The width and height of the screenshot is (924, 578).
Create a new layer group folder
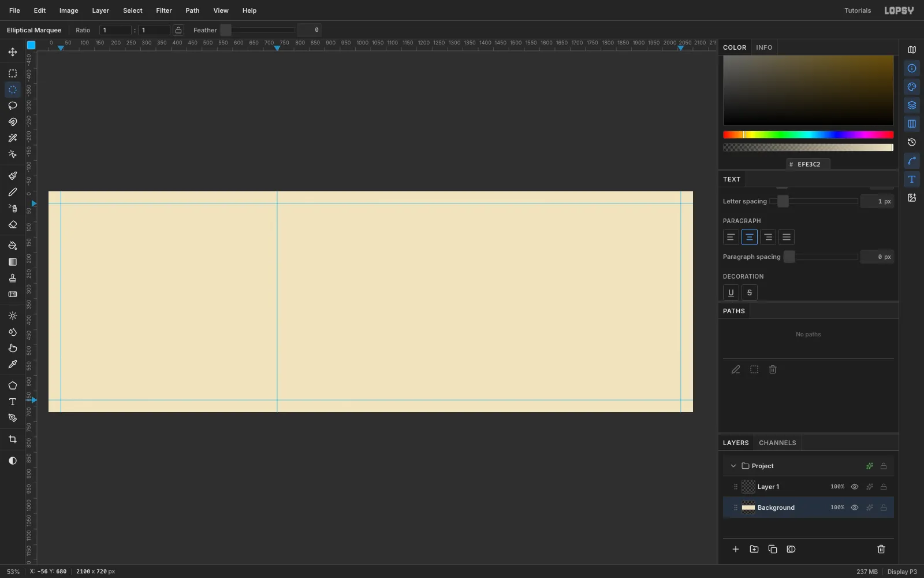pyautogui.click(x=754, y=549)
